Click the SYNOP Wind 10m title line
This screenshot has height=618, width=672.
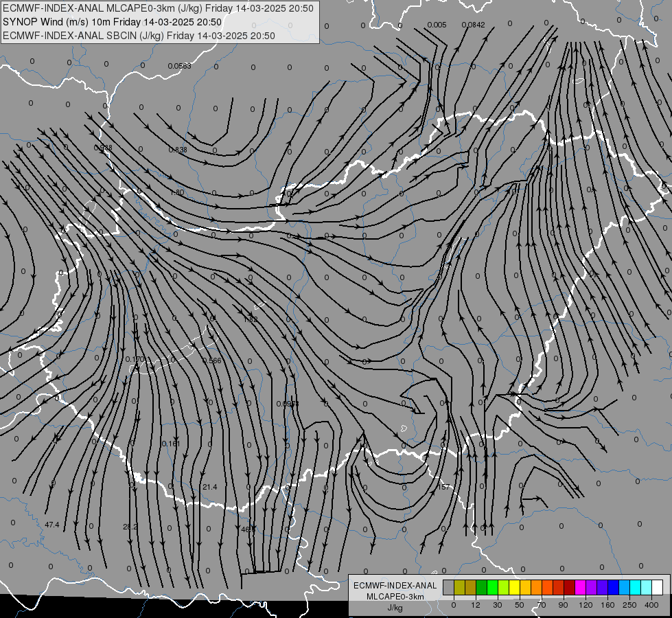(x=113, y=22)
